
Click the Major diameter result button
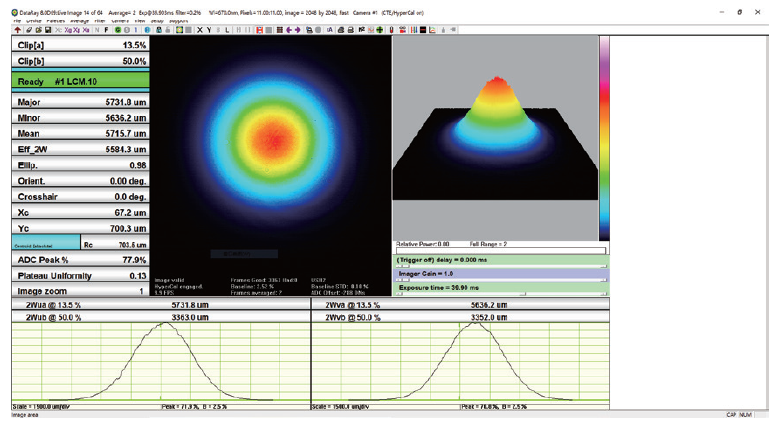pyautogui.click(x=79, y=102)
